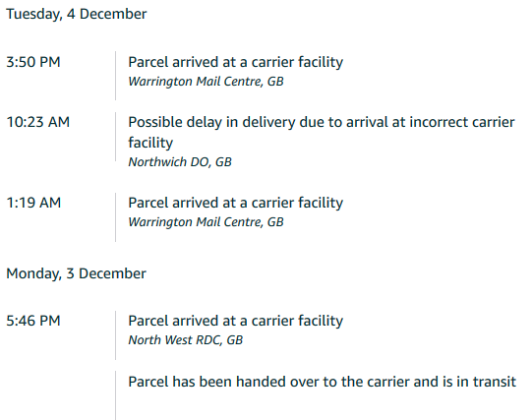Click the Tuesday, 4 December date heading
This screenshot has height=420, width=532.
77,14
